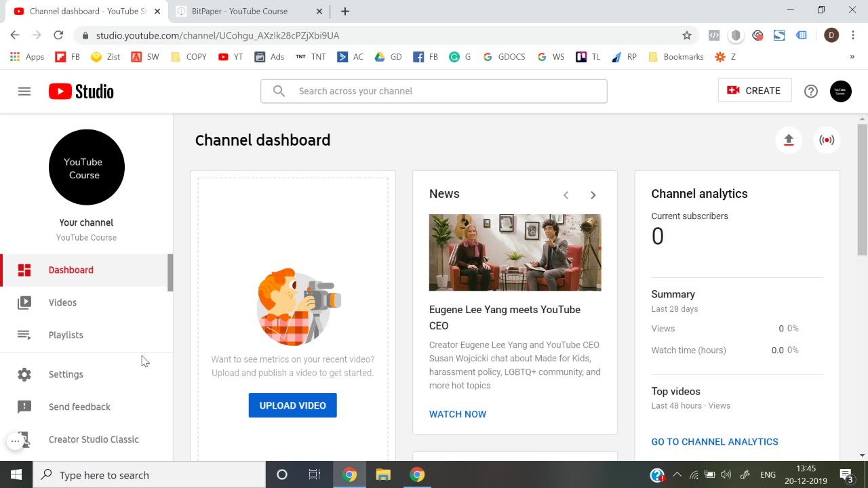Screen dimensions: 868x488
Task: Click the upload video arrow icon
Action: point(789,140)
